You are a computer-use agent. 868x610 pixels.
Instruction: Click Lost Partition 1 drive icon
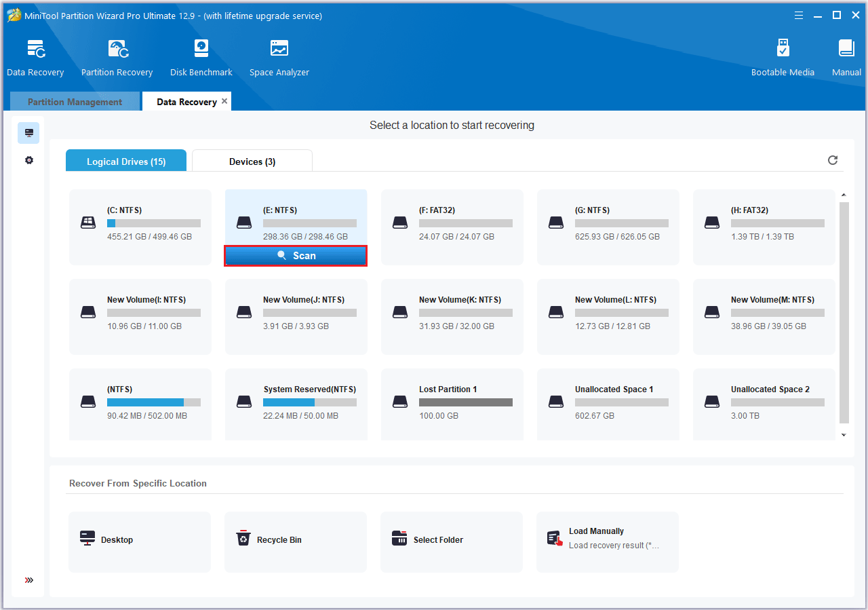point(400,402)
